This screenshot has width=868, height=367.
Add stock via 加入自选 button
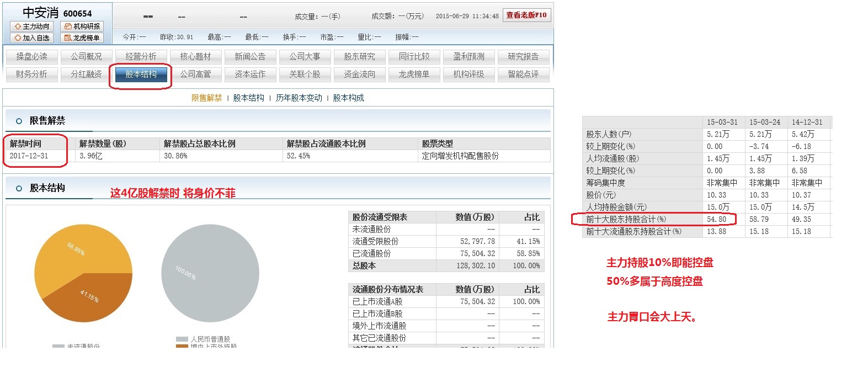pyautogui.click(x=32, y=38)
